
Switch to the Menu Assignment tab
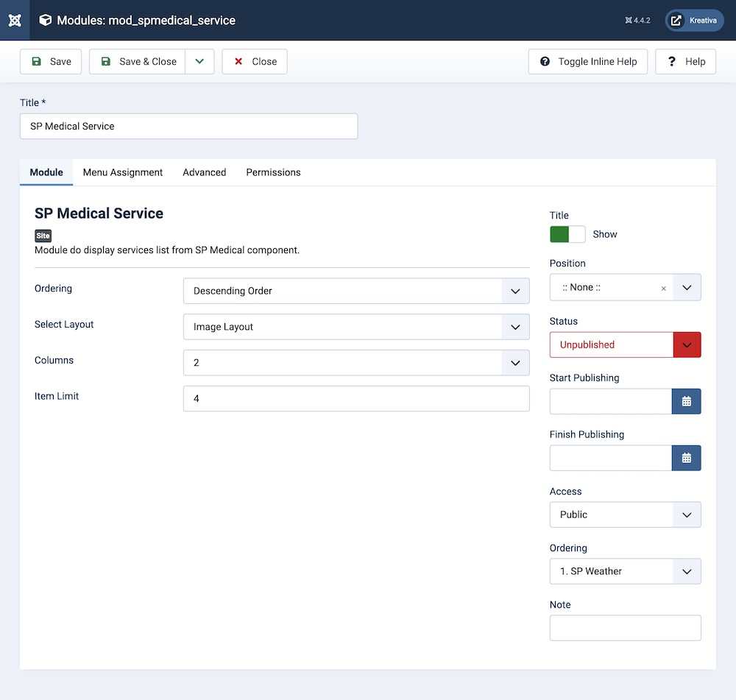pyautogui.click(x=123, y=172)
